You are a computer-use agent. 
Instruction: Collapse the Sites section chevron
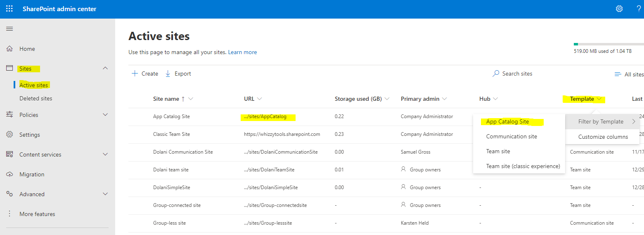pos(105,68)
